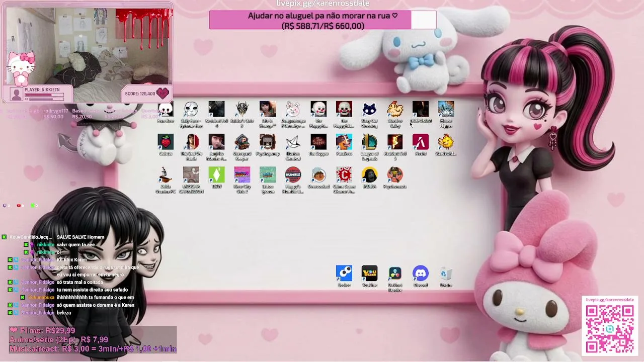Open the Crime Scene Cleaner shortcut

(344, 180)
